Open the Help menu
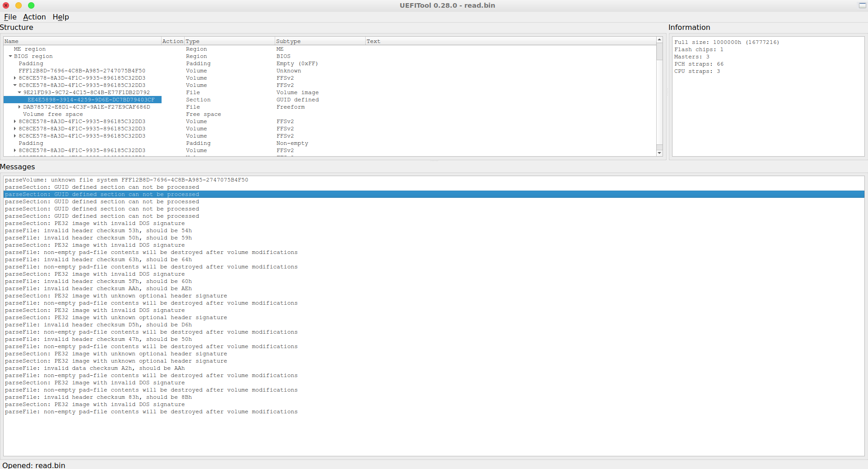The width and height of the screenshot is (868, 469). point(61,17)
